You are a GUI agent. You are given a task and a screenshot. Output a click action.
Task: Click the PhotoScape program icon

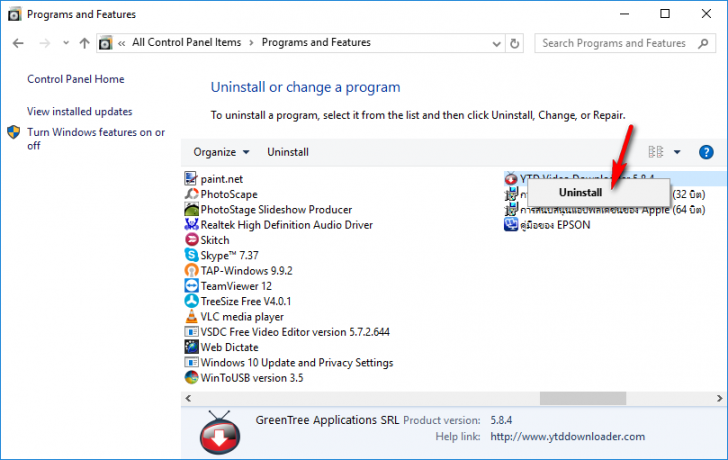coord(191,194)
